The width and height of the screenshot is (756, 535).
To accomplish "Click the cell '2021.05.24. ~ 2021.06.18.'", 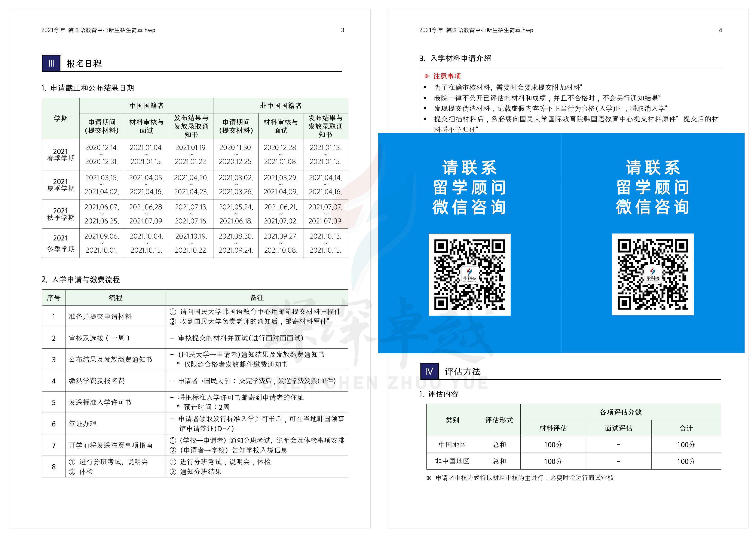I will [x=236, y=214].
